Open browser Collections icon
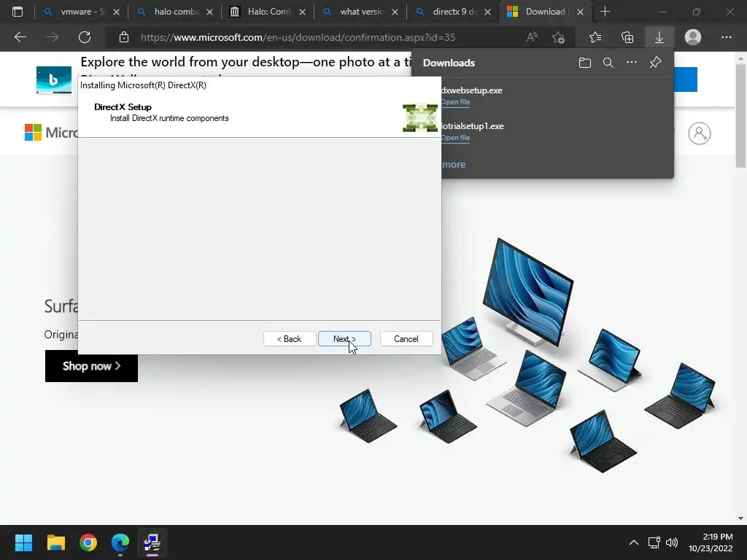 pyautogui.click(x=627, y=37)
